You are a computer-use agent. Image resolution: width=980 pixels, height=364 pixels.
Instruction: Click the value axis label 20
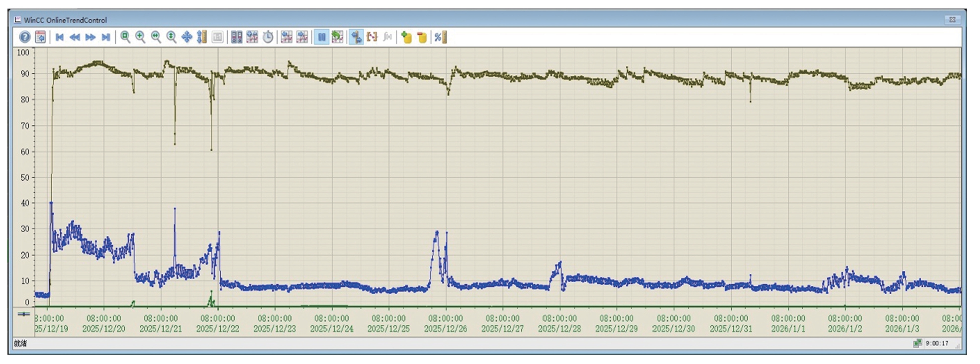click(x=25, y=255)
